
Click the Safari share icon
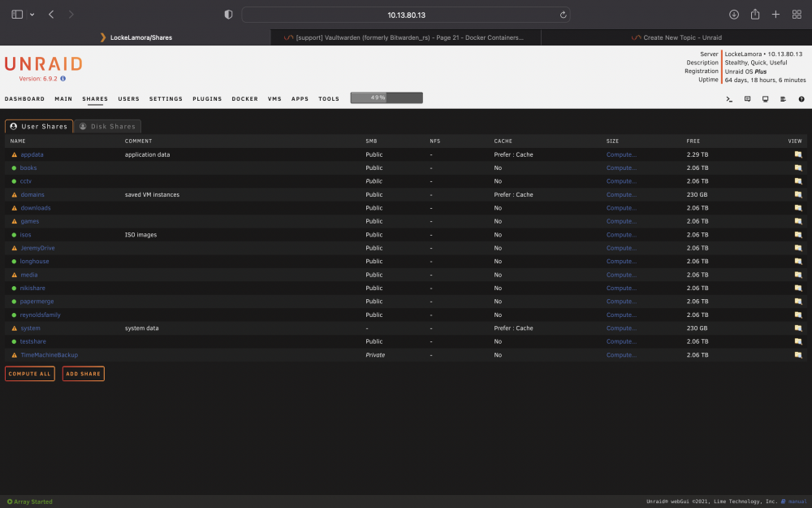(x=755, y=14)
